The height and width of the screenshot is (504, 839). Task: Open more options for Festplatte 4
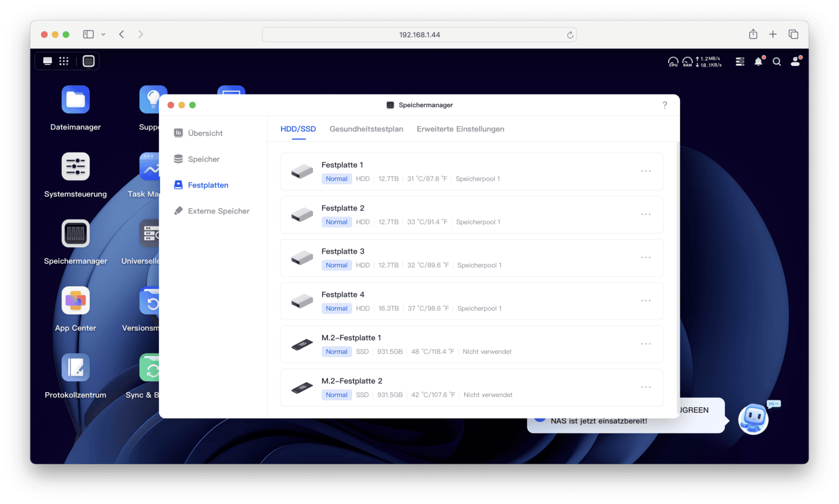point(646,301)
